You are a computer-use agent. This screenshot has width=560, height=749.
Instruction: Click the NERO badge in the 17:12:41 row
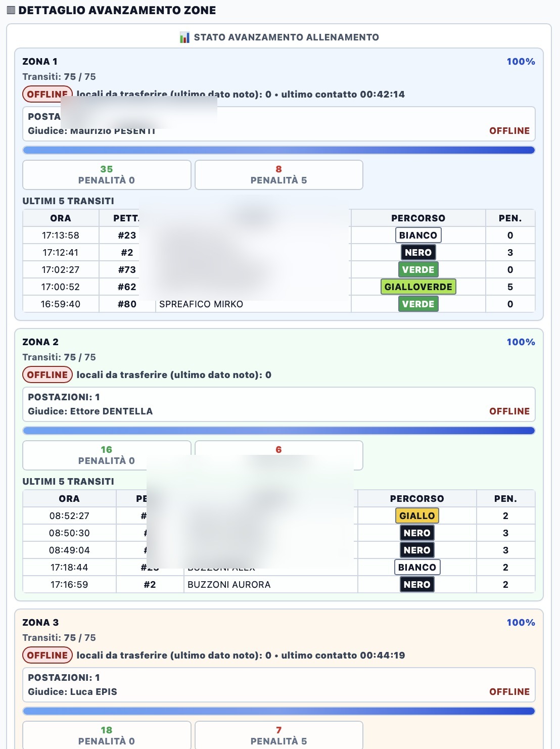coord(418,252)
